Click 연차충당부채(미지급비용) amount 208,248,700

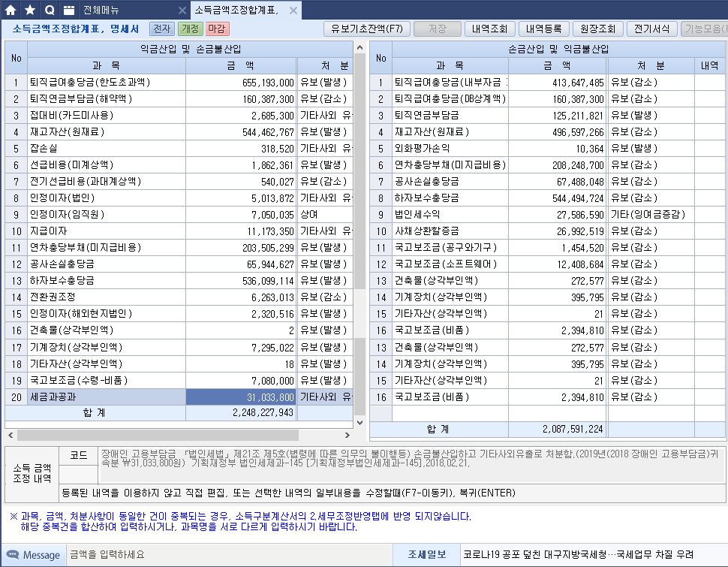pyautogui.click(x=558, y=165)
